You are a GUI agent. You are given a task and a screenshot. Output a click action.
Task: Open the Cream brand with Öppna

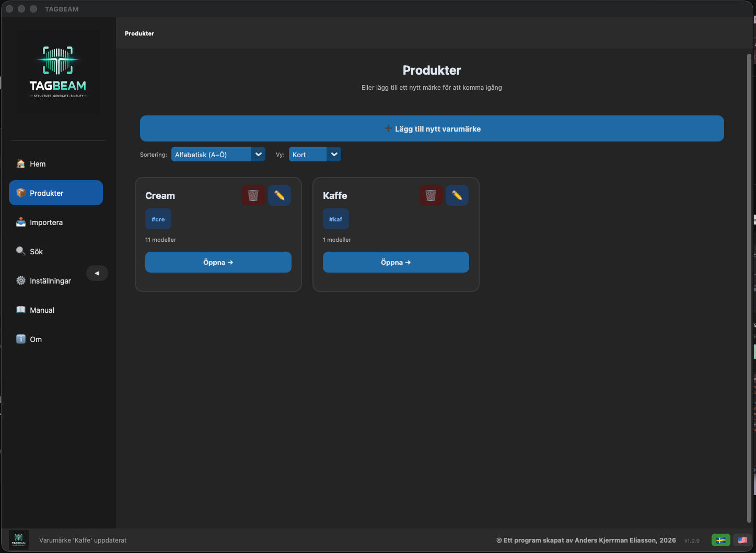[x=218, y=262]
